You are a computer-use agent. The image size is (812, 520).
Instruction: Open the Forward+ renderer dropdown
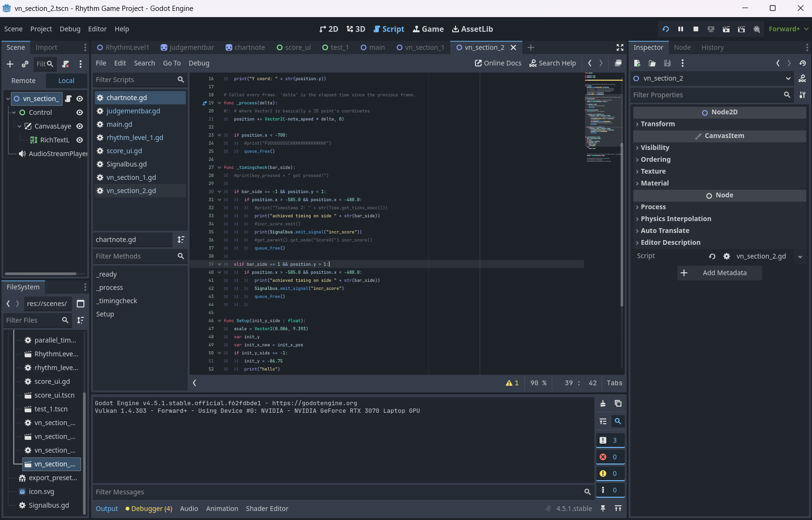[x=788, y=29]
